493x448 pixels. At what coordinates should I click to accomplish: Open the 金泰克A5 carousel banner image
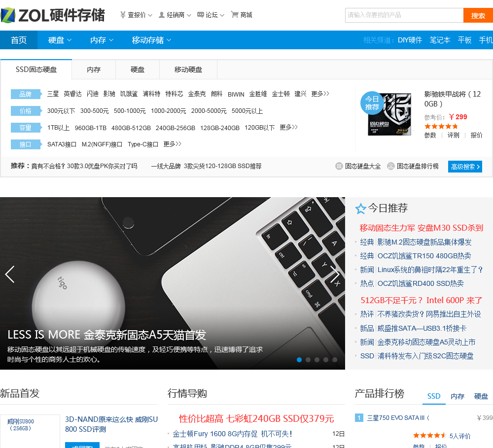[x=172, y=283]
